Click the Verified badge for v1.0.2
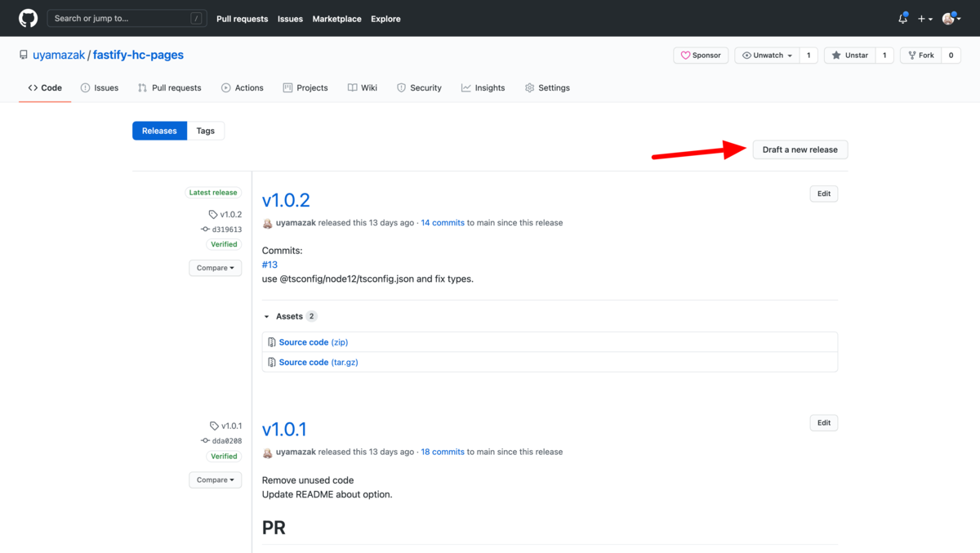 point(224,244)
